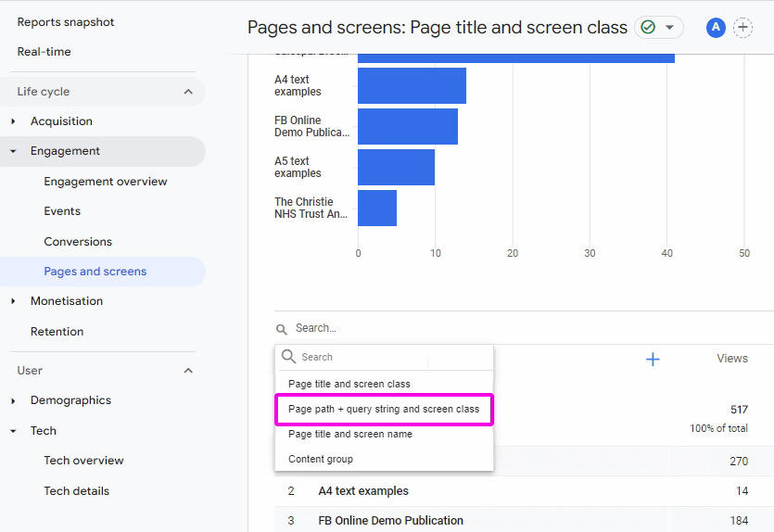This screenshot has height=532, width=774.
Task: Open Engagement overview report
Action: tap(105, 182)
